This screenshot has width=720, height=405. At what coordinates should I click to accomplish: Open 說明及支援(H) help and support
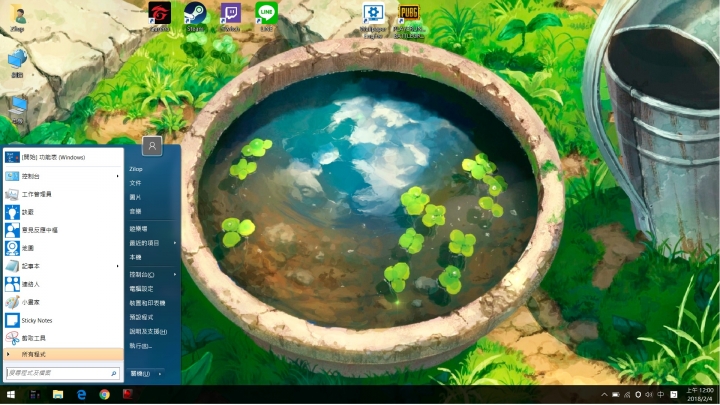148,332
